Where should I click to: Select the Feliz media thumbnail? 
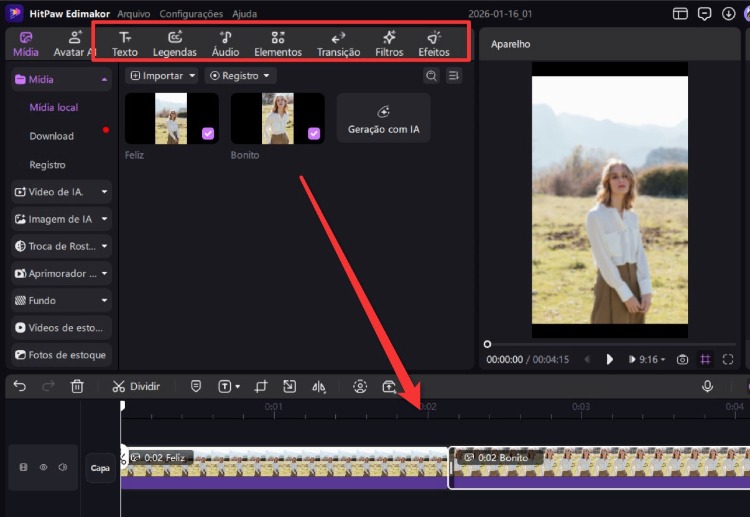click(x=172, y=118)
